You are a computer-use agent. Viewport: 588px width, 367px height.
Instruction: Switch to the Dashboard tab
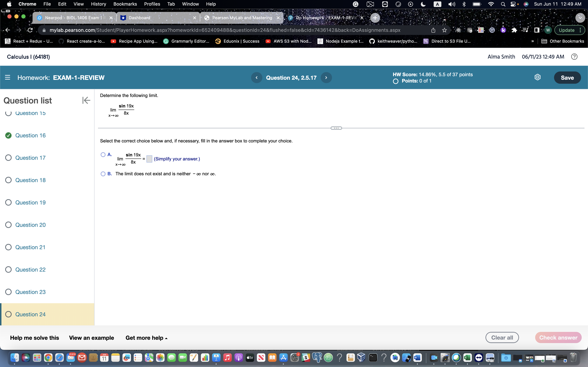[139, 18]
